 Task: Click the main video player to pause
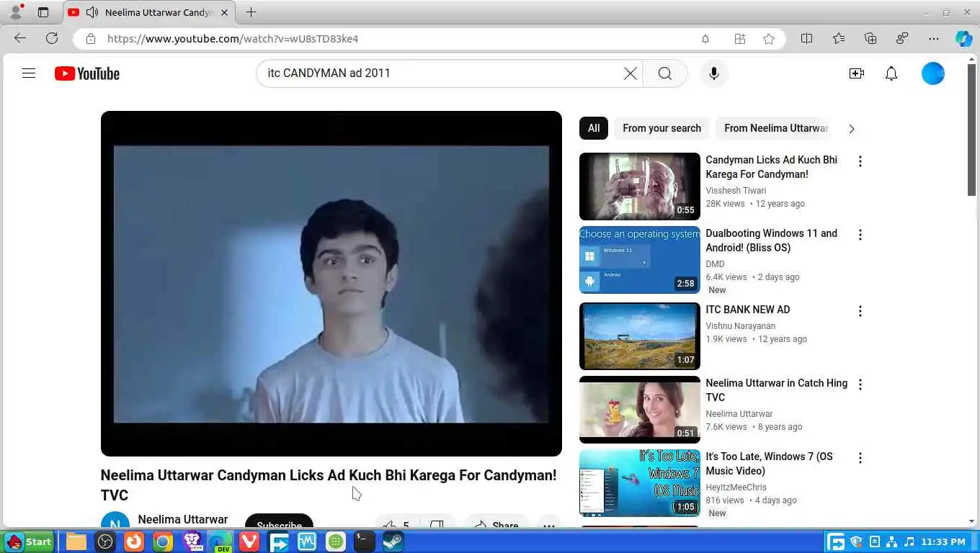click(x=331, y=284)
